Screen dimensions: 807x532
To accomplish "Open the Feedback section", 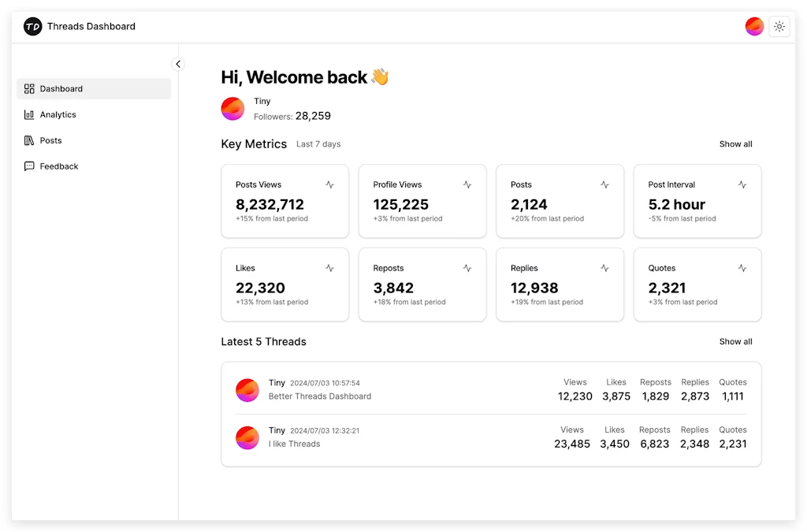I will click(x=58, y=166).
